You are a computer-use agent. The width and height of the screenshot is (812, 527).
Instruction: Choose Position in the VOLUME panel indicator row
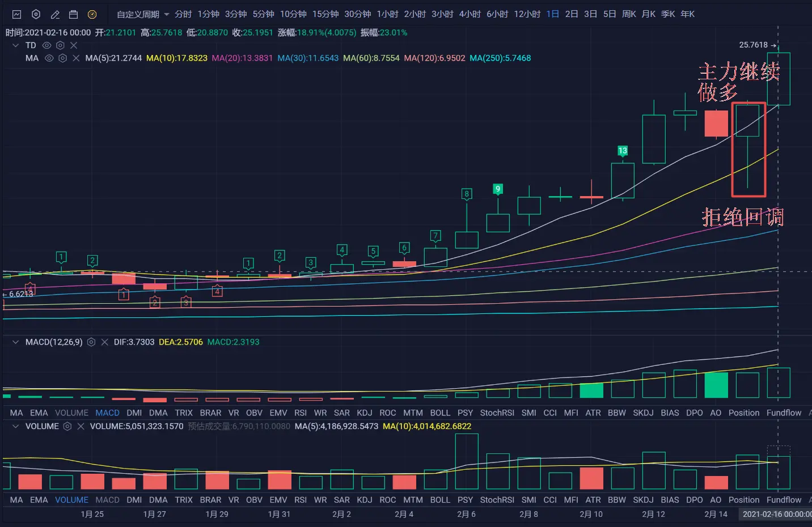click(744, 500)
